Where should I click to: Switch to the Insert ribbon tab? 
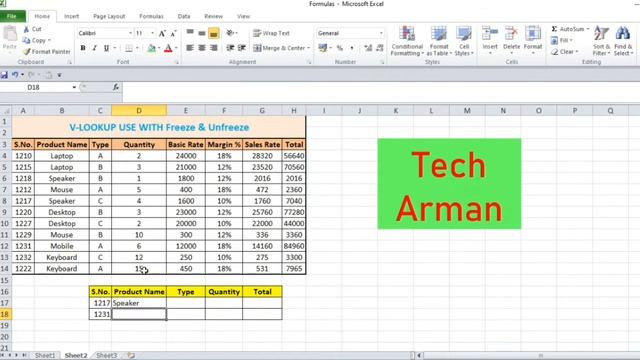pyautogui.click(x=71, y=16)
